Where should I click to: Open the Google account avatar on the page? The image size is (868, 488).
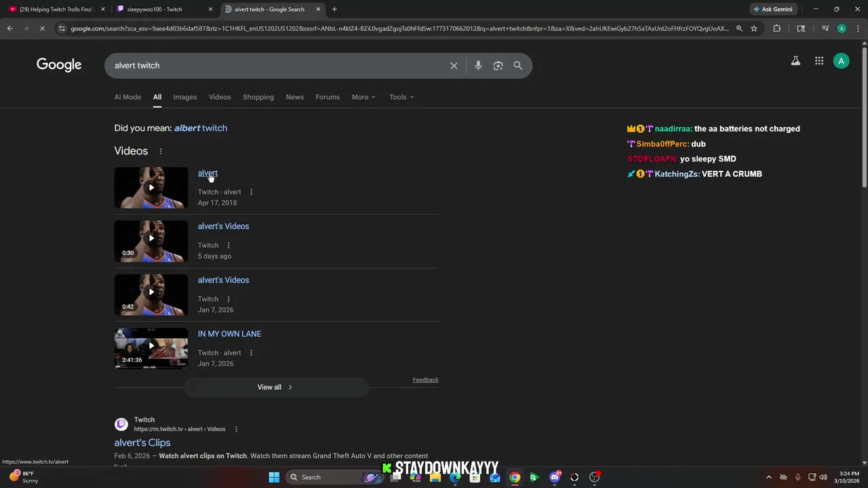tap(842, 61)
